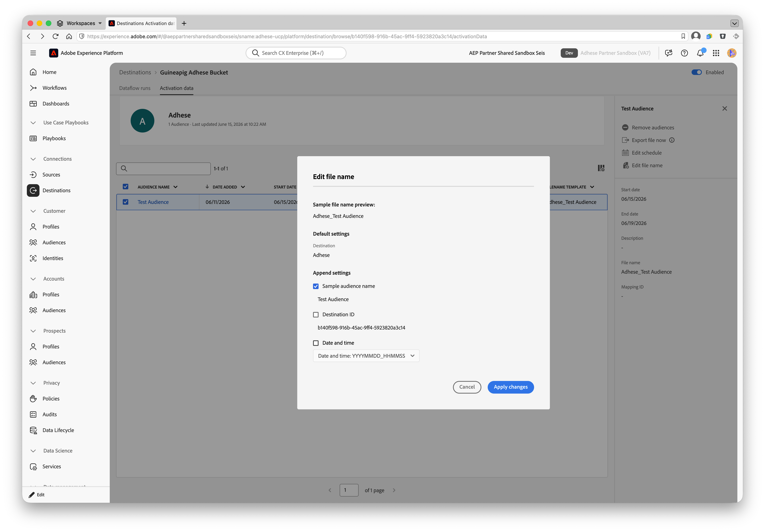
Task: Click the Adobe Experience Platform logo
Action: (53, 53)
